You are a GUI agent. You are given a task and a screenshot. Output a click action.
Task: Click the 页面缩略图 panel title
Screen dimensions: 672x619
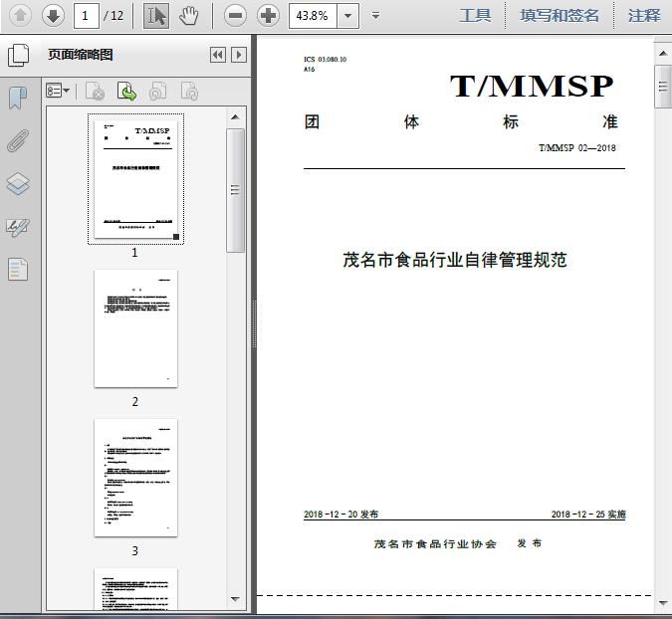[81, 55]
